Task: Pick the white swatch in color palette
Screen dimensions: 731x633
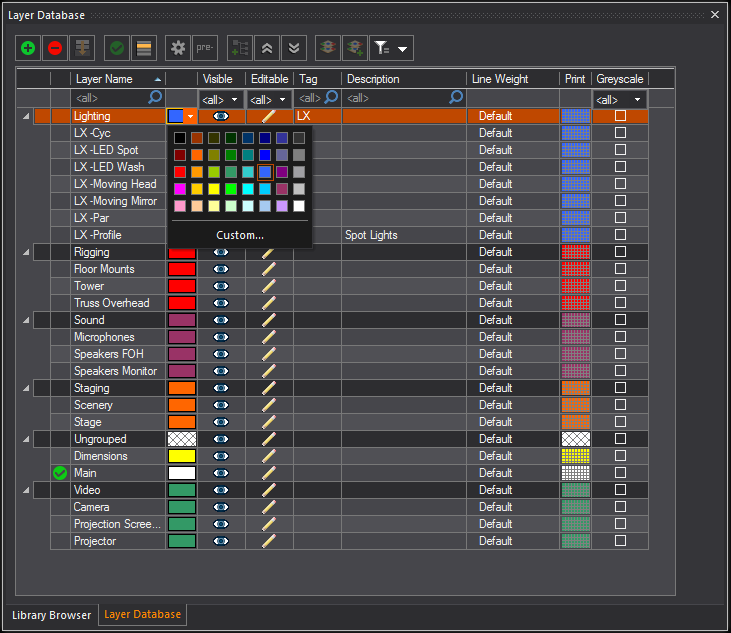Action: point(299,206)
